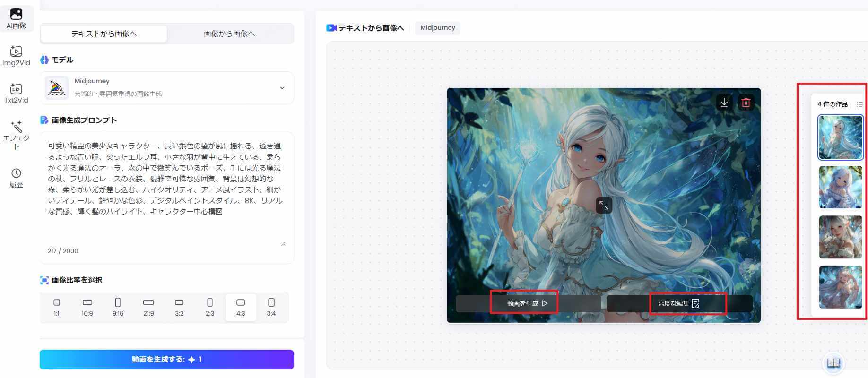The image size is (868, 378).
Task: Select the 16:9 aspect ratio
Action: (87, 307)
